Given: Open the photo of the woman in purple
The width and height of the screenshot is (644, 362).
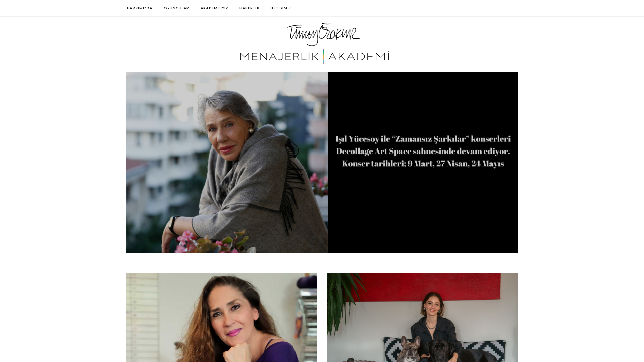Looking at the screenshot, I should tap(221, 317).
